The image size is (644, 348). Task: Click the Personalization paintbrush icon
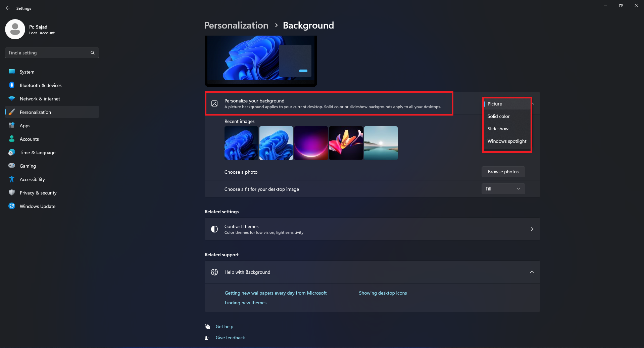(x=12, y=112)
